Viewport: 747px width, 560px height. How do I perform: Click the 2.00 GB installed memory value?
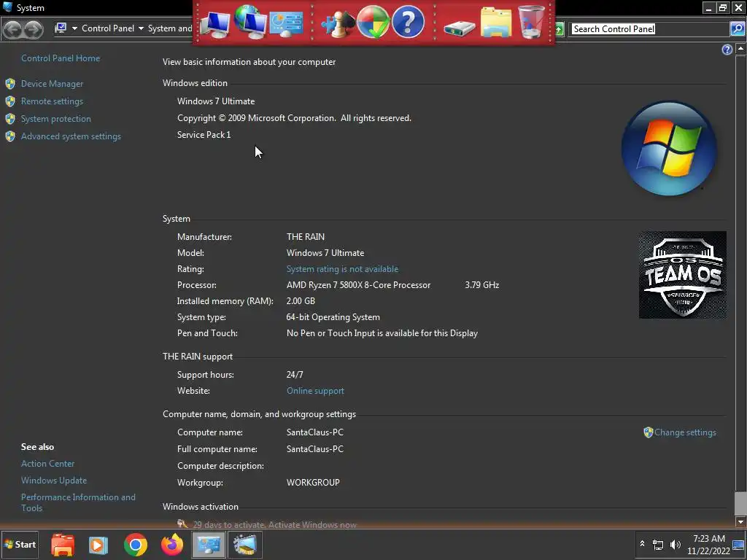coord(301,301)
